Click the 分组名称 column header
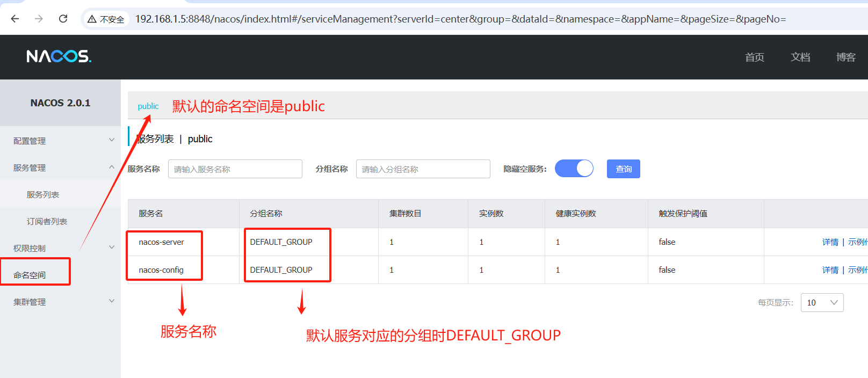 (x=266, y=214)
